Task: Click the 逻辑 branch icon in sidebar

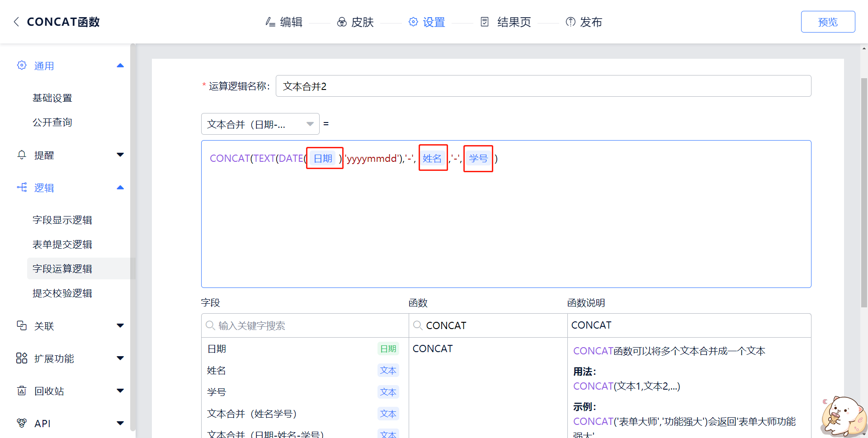Action: click(x=22, y=188)
